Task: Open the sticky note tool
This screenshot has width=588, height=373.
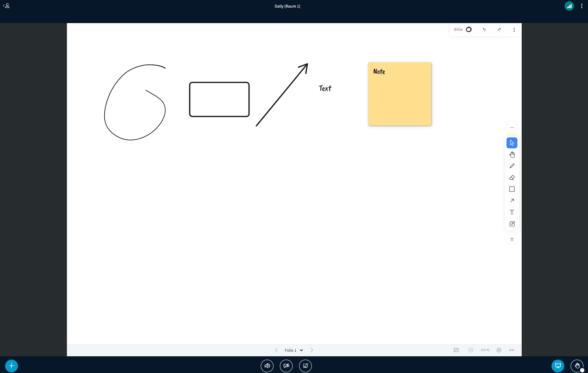Action: tap(512, 224)
